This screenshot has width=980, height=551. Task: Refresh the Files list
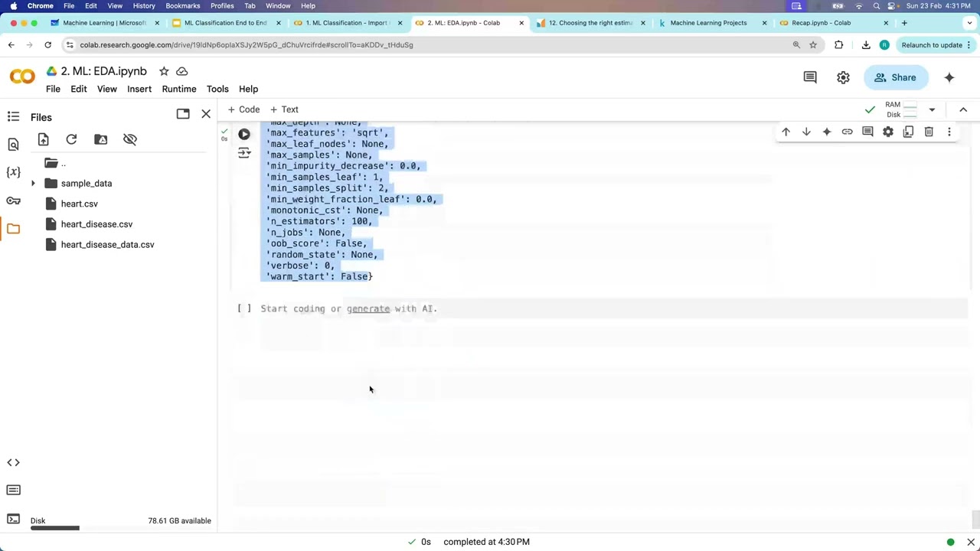click(x=71, y=139)
